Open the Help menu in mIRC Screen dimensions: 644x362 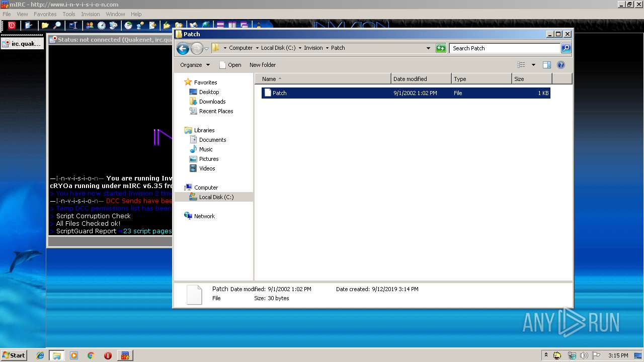136,14
